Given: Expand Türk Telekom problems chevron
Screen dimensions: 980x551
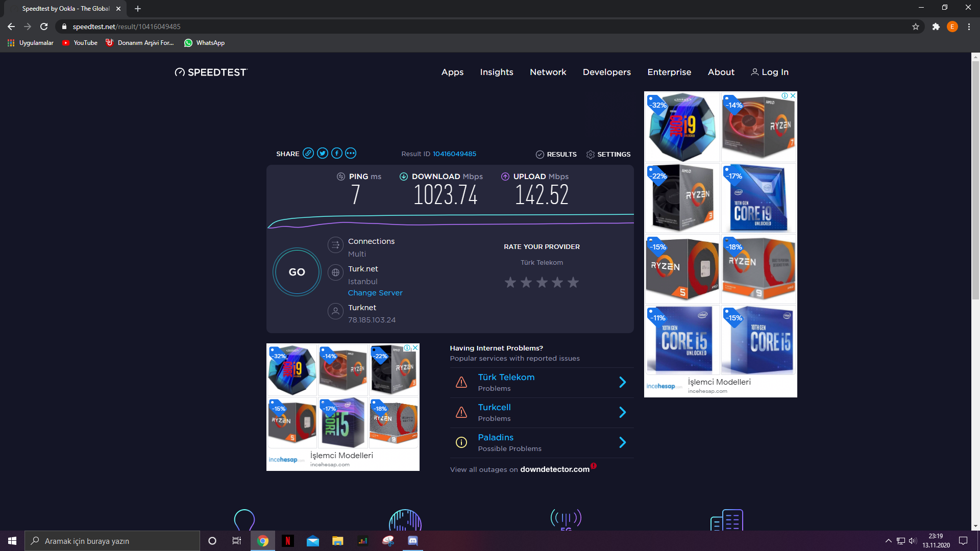Looking at the screenshot, I should [622, 382].
